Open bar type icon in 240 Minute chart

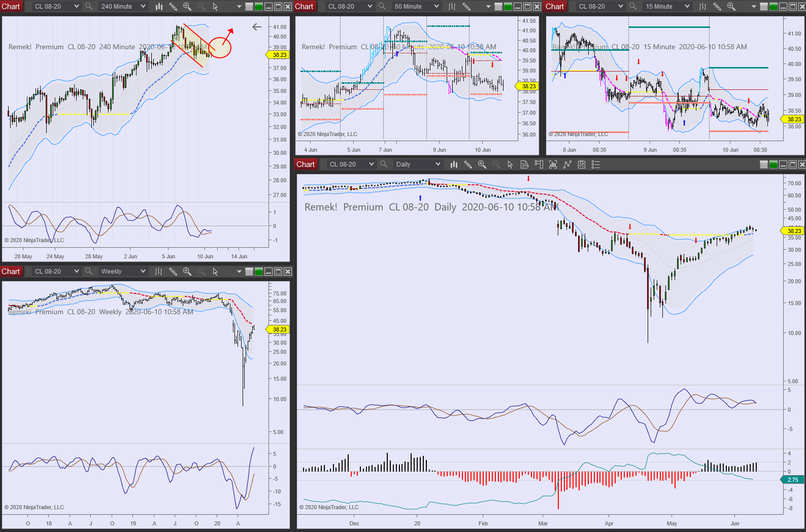159,7
